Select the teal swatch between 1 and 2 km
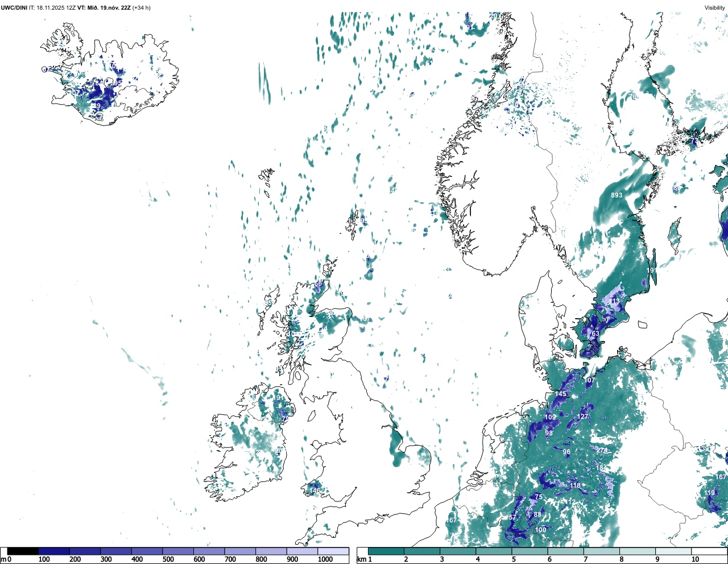Viewport: 728px width, 564px height. (x=386, y=551)
